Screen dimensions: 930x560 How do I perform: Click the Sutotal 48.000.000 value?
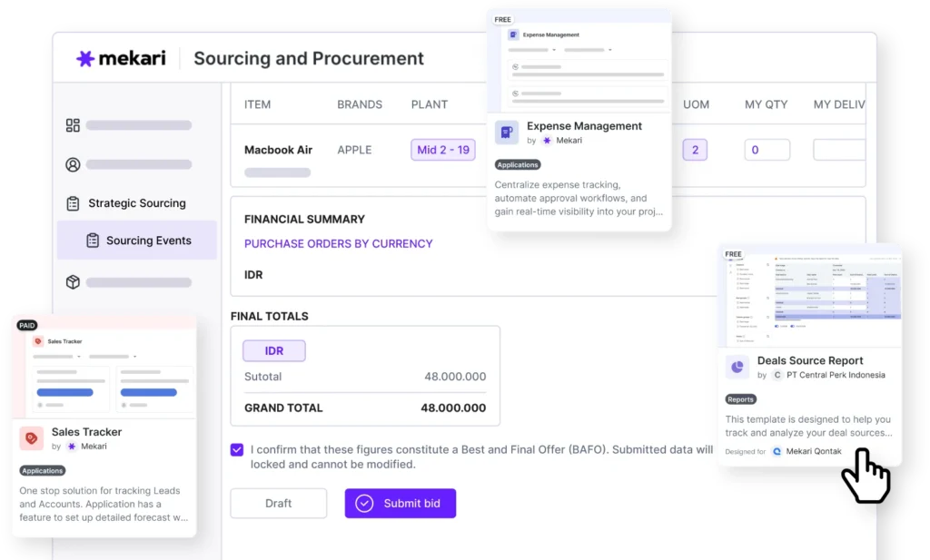(455, 377)
